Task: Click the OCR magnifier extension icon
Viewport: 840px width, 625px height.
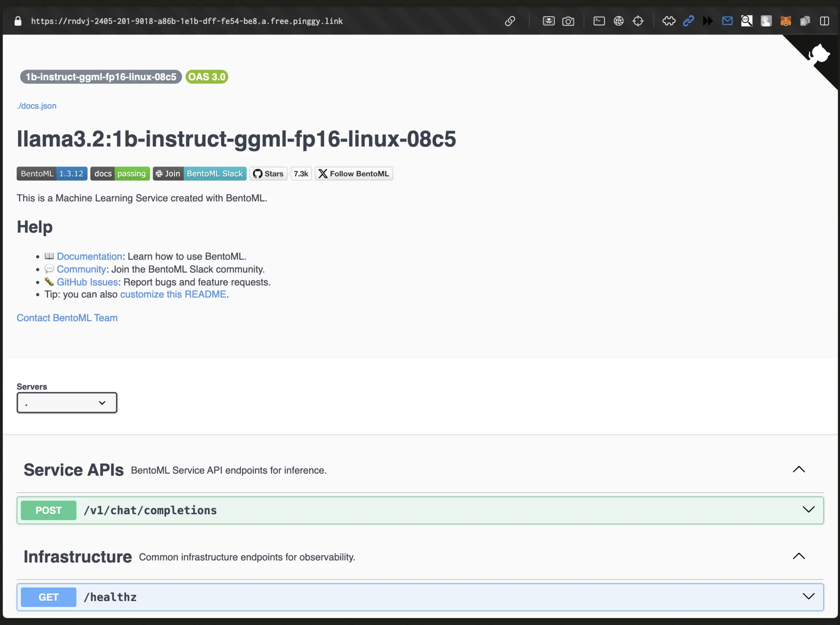Action: click(x=747, y=21)
